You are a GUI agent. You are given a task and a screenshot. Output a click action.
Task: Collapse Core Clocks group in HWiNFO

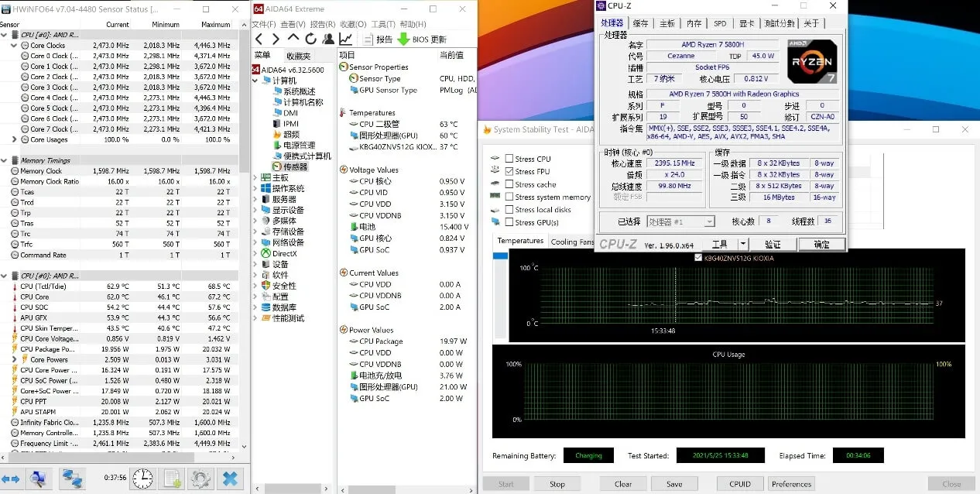click(x=14, y=46)
